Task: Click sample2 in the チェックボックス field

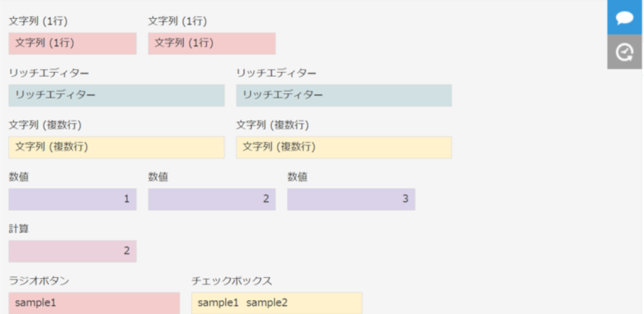Action: pyautogui.click(x=267, y=303)
